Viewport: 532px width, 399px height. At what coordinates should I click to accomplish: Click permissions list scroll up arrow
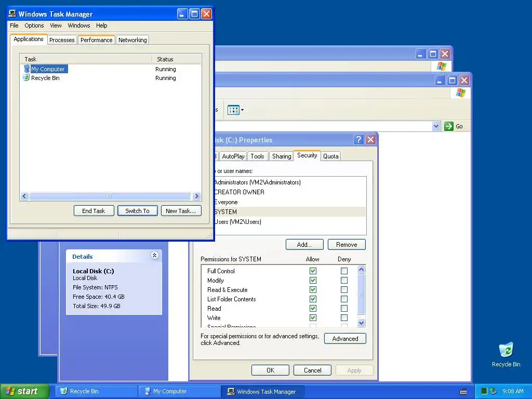362,270
